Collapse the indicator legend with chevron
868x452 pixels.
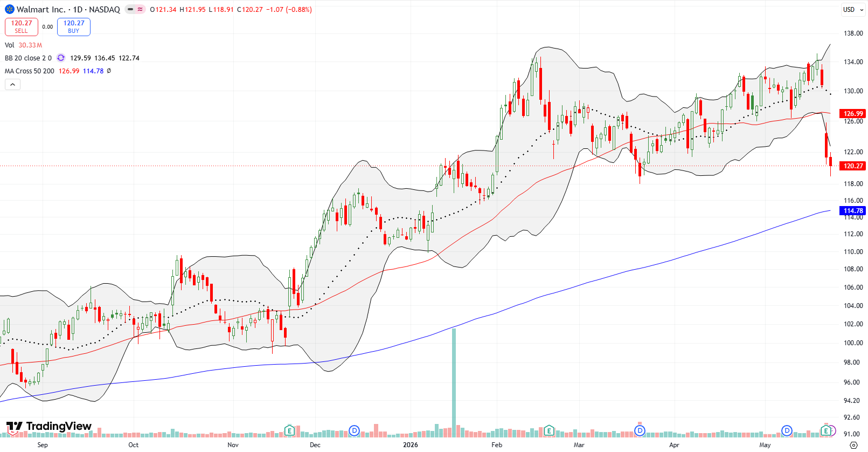pos(12,84)
